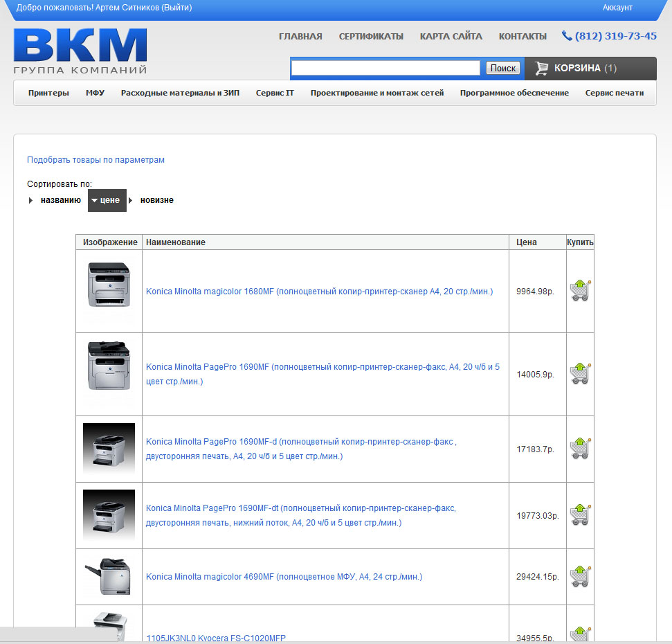
Task: Click the Наименование column header
Action: click(x=176, y=242)
